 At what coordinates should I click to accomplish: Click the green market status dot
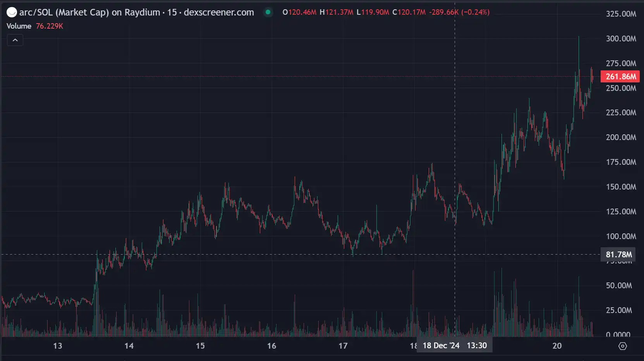pyautogui.click(x=268, y=12)
